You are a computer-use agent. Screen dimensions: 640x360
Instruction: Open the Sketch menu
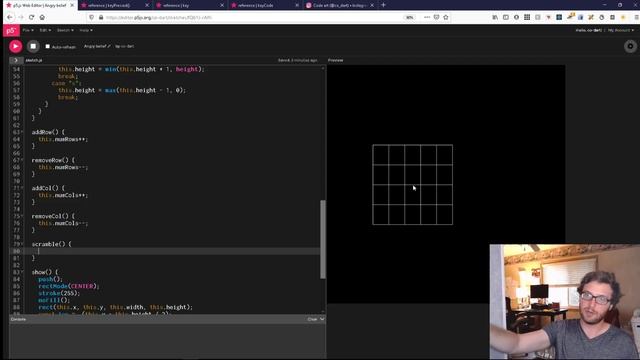coord(65,30)
